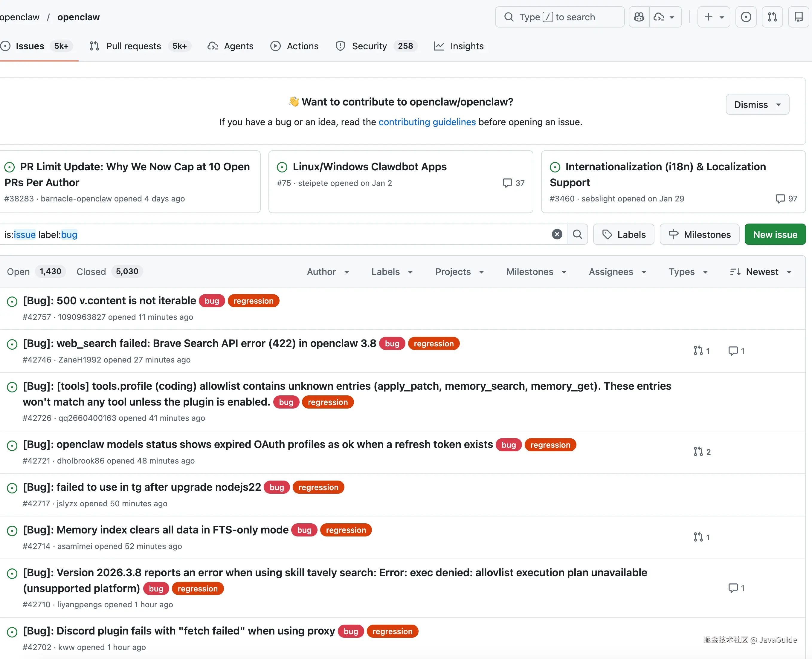
Task: Open comment count on Linux/Windows Clawdbot Apps
Action: [x=514, y=183]
